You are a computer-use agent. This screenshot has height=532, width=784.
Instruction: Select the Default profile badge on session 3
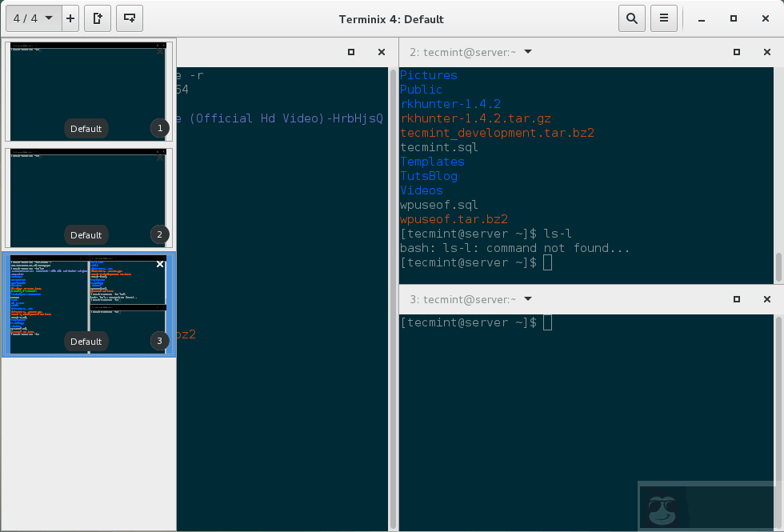click(86, 341)
